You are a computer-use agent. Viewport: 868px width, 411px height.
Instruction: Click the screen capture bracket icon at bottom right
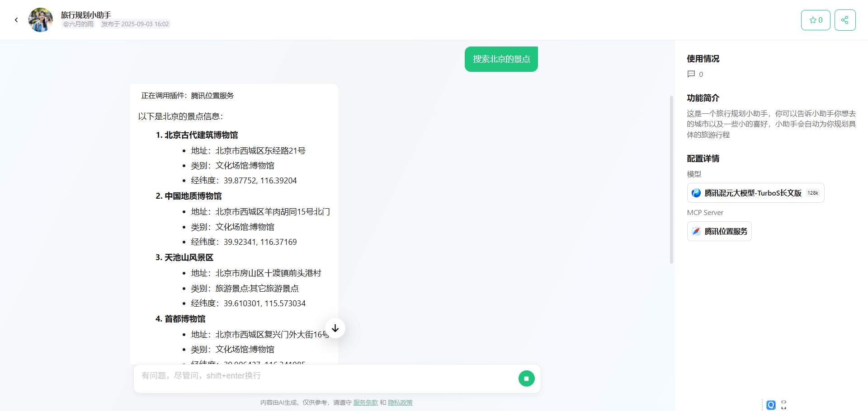point(783,405)
